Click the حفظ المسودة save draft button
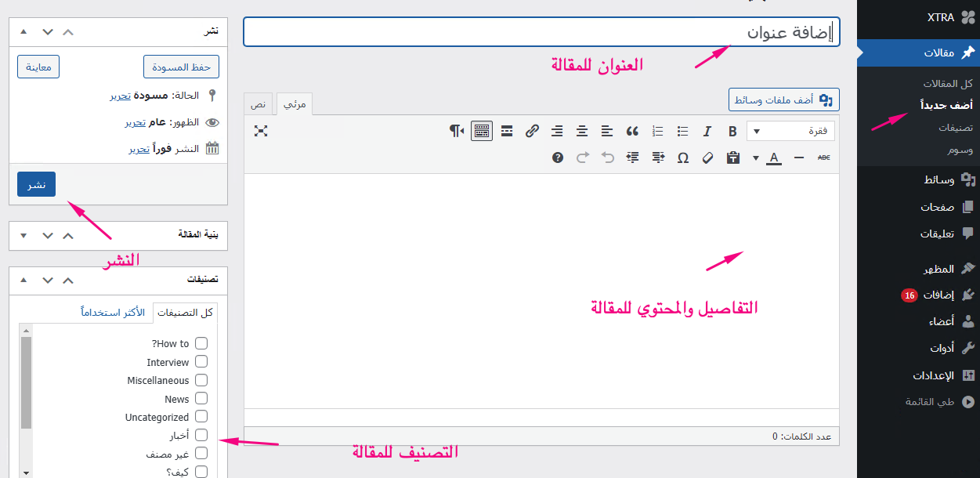980x478 pixels. pyautogui.click(x=181, y=67)
